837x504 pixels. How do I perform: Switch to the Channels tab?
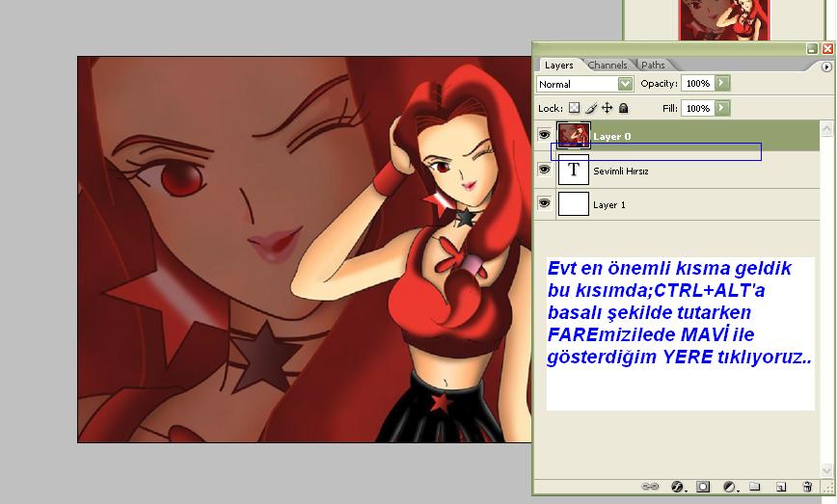[607, 66]
